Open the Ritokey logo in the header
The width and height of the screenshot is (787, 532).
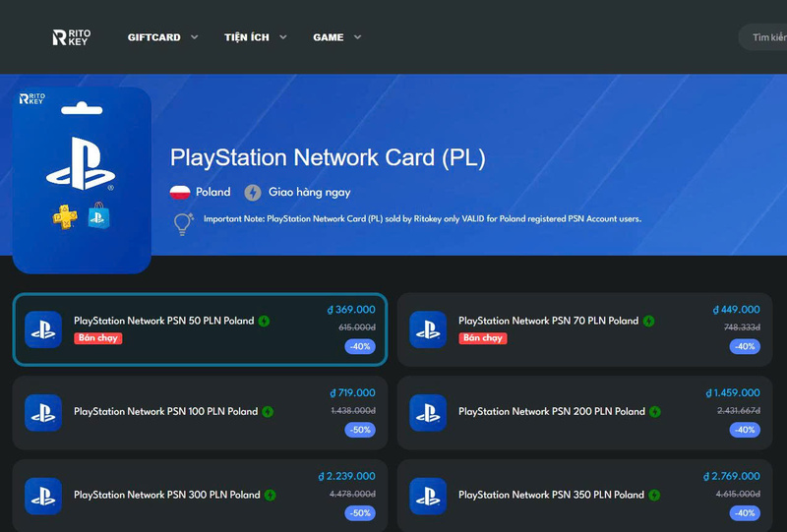pos(72,37)
